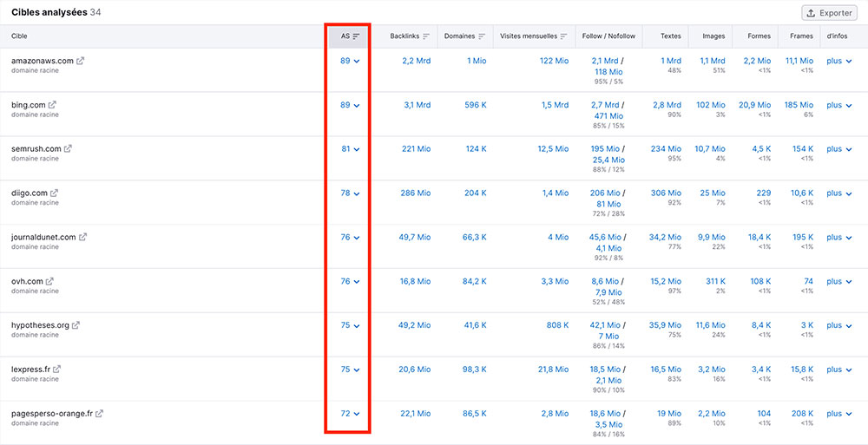The width and height of the screenshot is (868, 445).
Task: Open diigo.com domains 204 K
Action: click(475, 193)
